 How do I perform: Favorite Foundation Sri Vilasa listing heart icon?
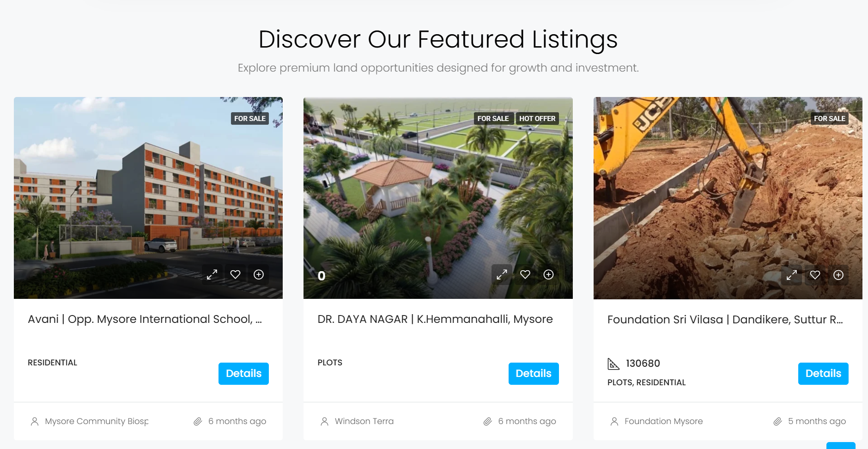(815, 275)
